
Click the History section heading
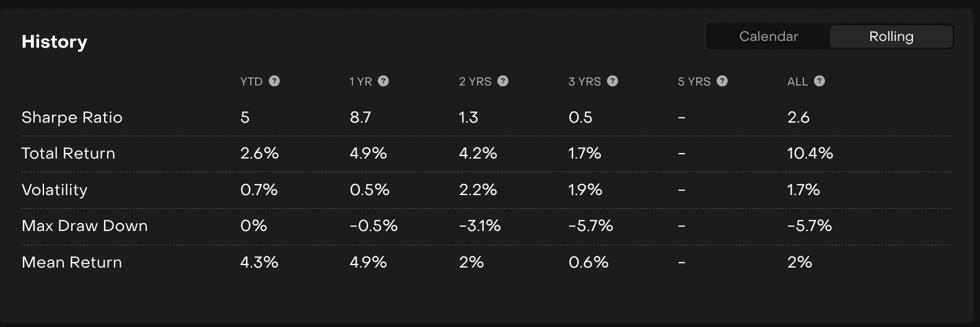tap(55, 42)
